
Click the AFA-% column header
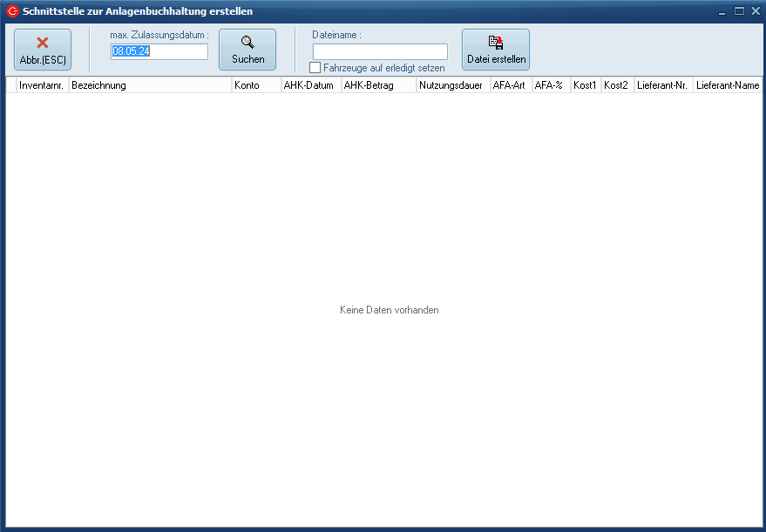pyautogui.click(x=551, y=85)
